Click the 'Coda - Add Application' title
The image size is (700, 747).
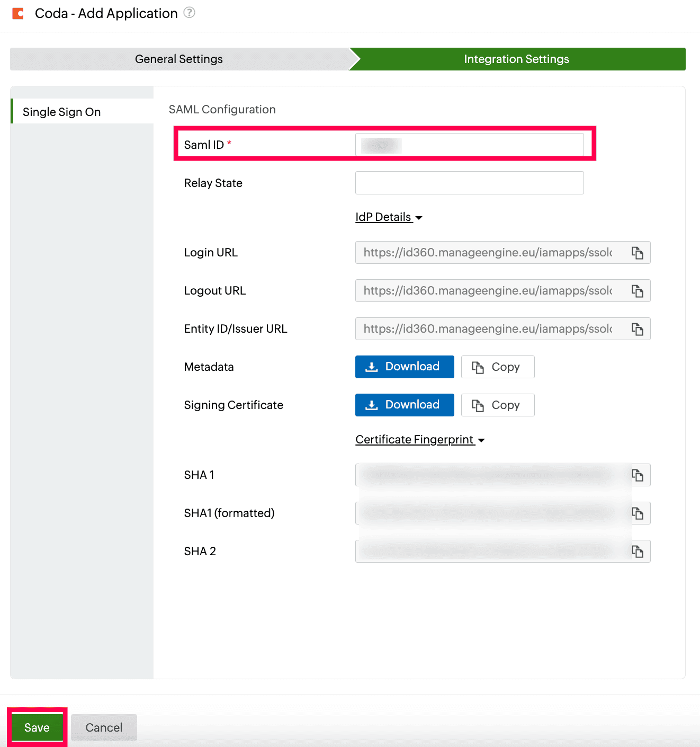(x=106, y=13)
